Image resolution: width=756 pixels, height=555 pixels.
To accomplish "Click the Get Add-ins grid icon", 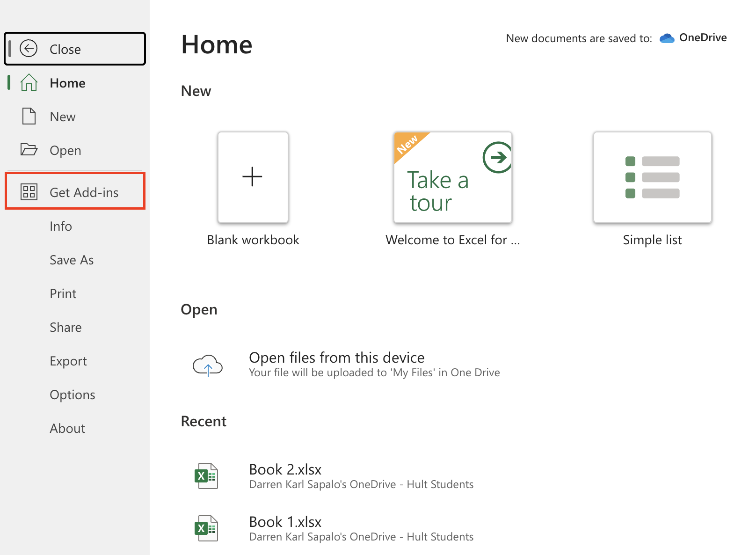I will point(29,192).
